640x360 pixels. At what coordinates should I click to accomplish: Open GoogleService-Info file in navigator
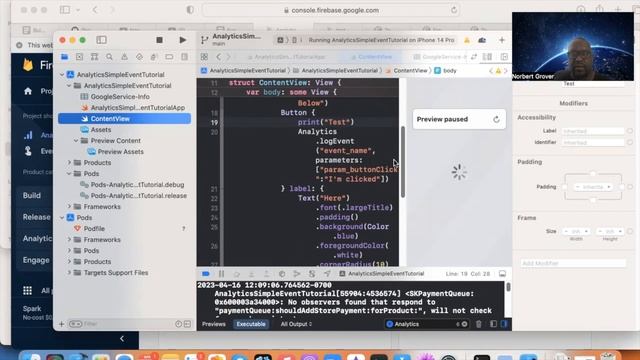pyautogui.click(x=120, y=97)
